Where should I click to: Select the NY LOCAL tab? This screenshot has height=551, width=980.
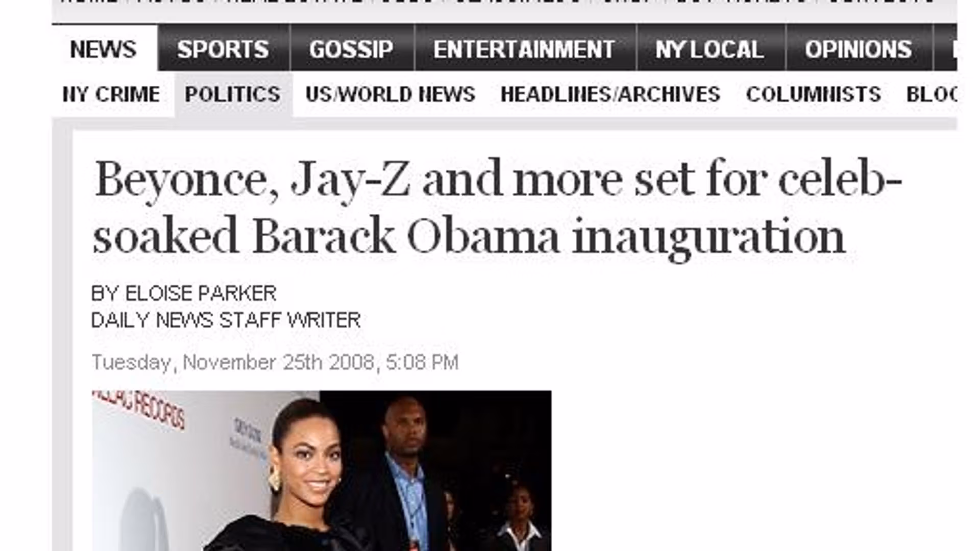pyautogui.click(x=710, y=49)
